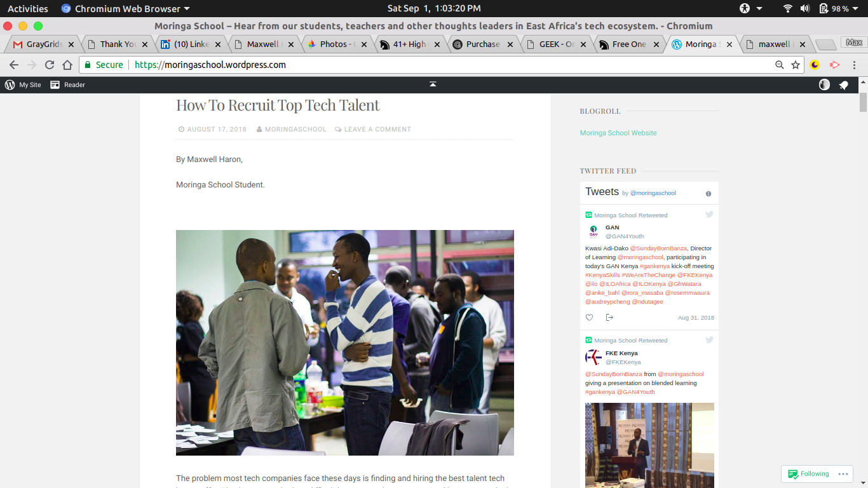Image resolution: width=868 pixels, height=488 pixels.
Task: Click the address bar URL field
Action: pos(445,65)
